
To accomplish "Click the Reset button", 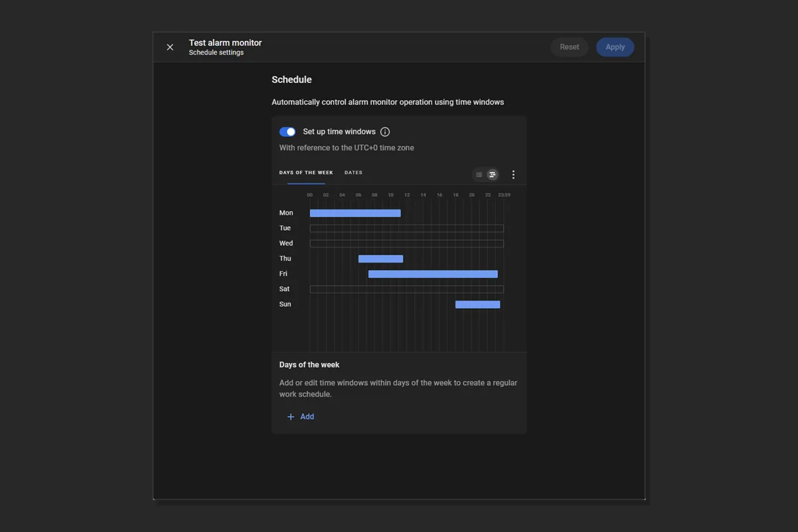I will click(569, 47).
